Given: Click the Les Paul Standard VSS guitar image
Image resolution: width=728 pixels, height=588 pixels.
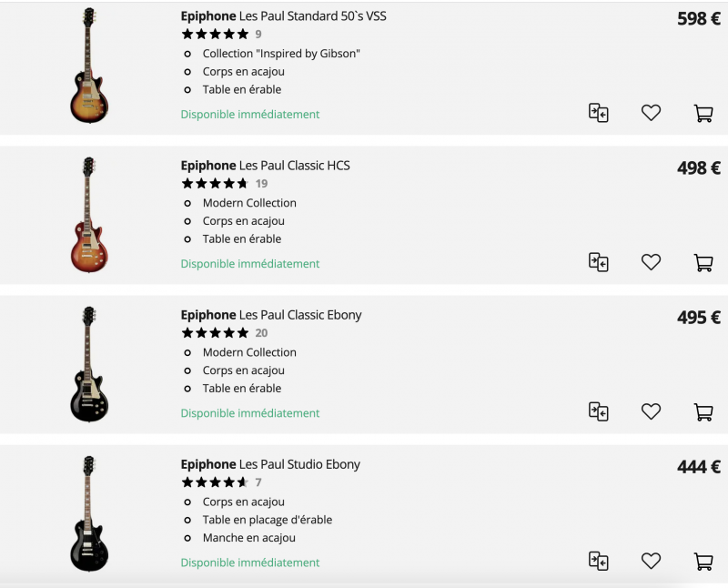Looking at the screenshot, I should [88, 66].
